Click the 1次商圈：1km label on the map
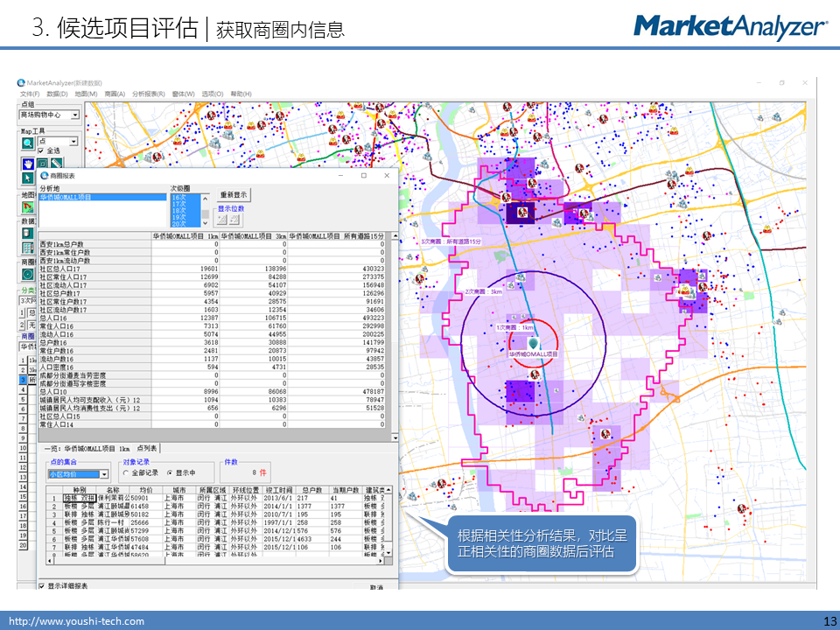This screenshot has height=630, width=840. (x=514, y=327)
